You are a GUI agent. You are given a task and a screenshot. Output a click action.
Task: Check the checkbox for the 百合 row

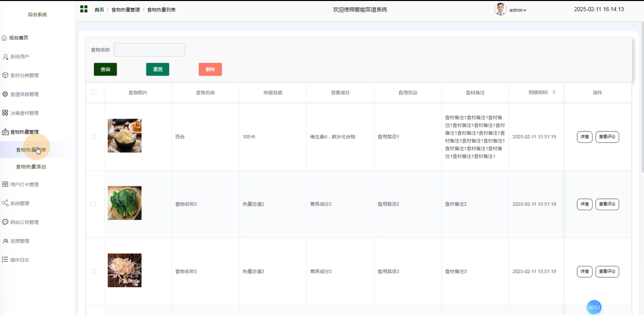93,136
